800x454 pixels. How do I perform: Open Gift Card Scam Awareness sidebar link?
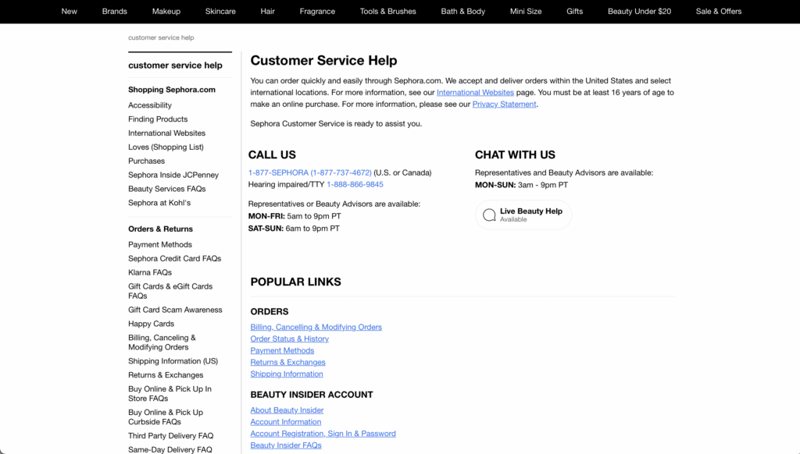(175, 310)
